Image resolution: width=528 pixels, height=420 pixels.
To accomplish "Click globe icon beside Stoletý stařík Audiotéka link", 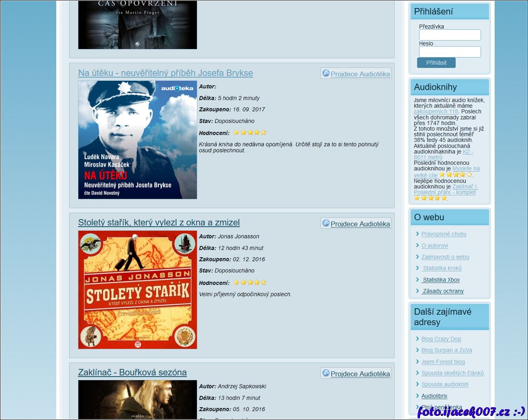I will pos(326,223).
